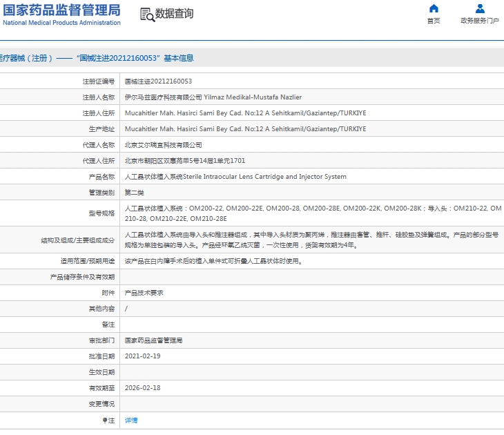Click the 变更情况 label
The image size is (504, 435).
click(101, 404)
